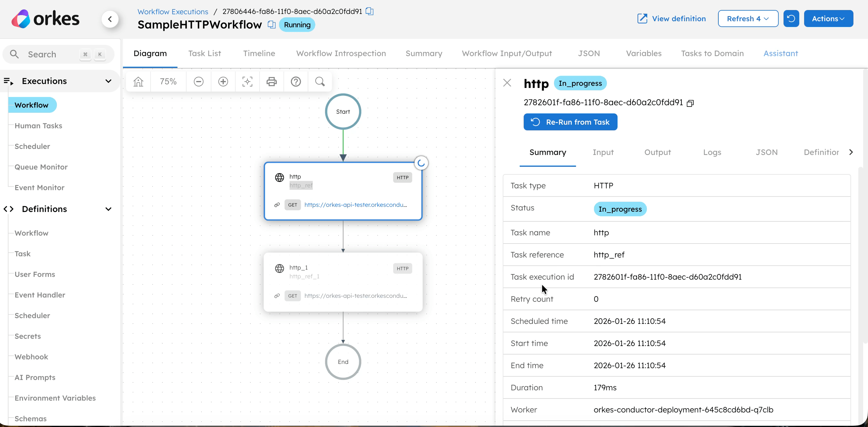Copy the task execution id 2782601f
The width and height of the screenshot is (868, 427).
pyautogui.click(x=690, y=103)
